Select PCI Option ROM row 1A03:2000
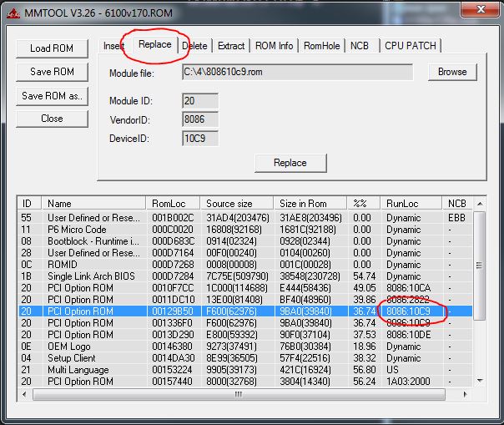 (x=245, y=382)
